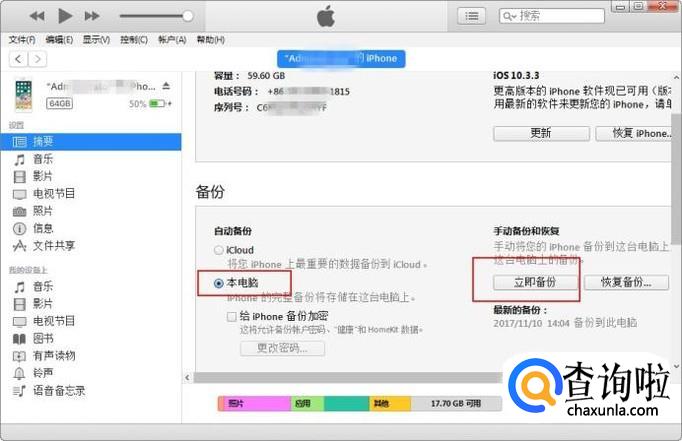This screenshot has width=682, height=441.
Task: Select 有声读物 in sidebar
Action: click(54, 356)
